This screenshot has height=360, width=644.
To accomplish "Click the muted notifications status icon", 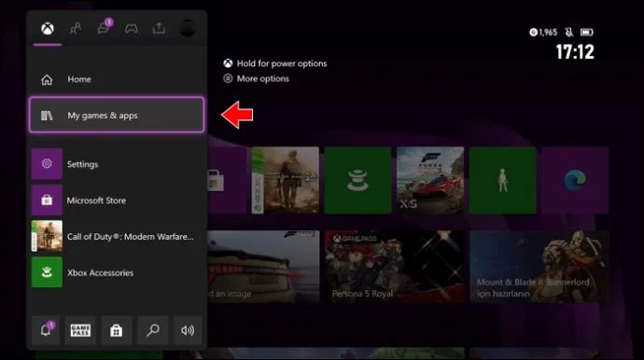I will [x=568, y=32].
